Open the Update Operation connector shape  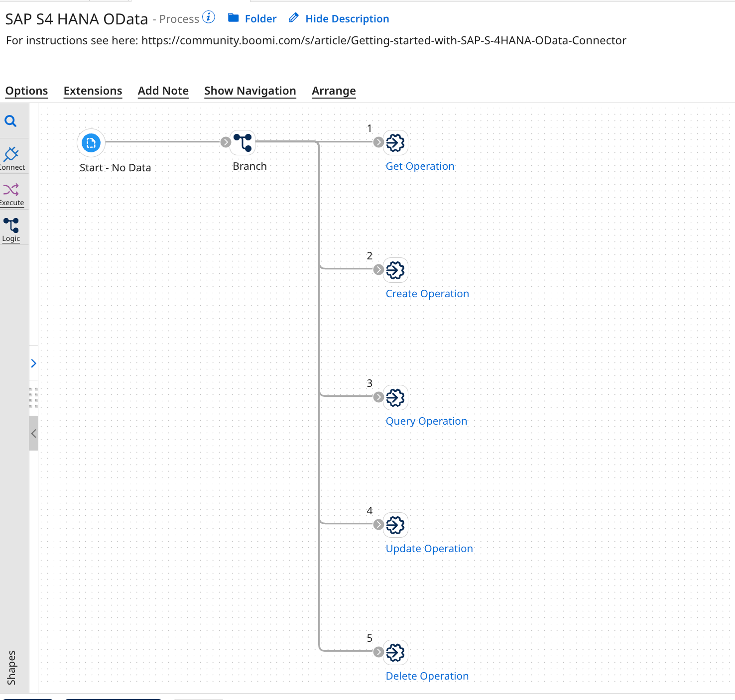(395, 525)
